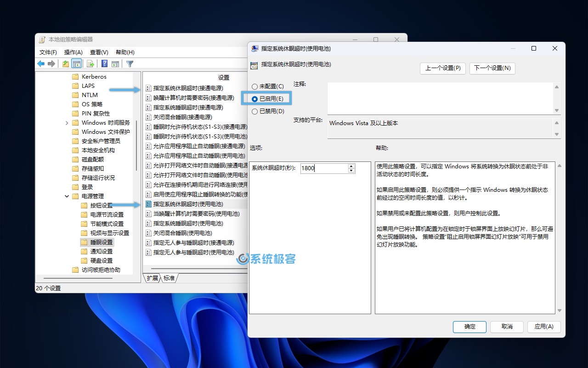This screenshot has width=588, height=368.
Task: Click the 上一个设置(P) button
Action: click(443, 68)
